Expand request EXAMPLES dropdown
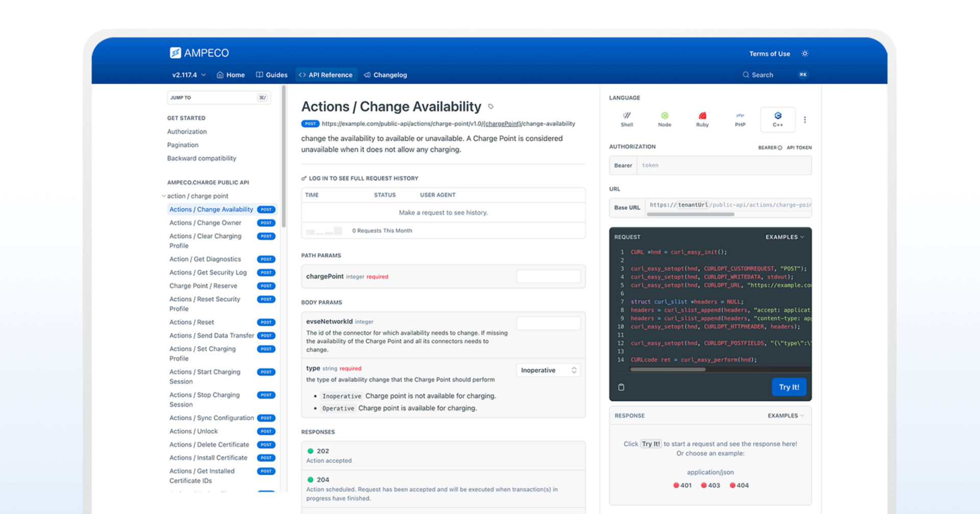980x514 pixels. pyautogui.click(x=785, y=237)
